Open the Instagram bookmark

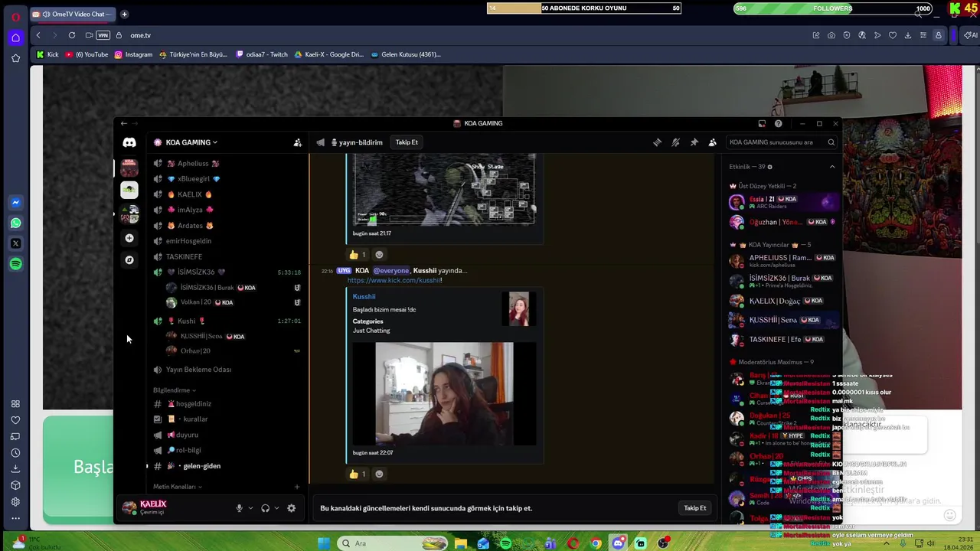pyautogui.click(x=134, y=54)
